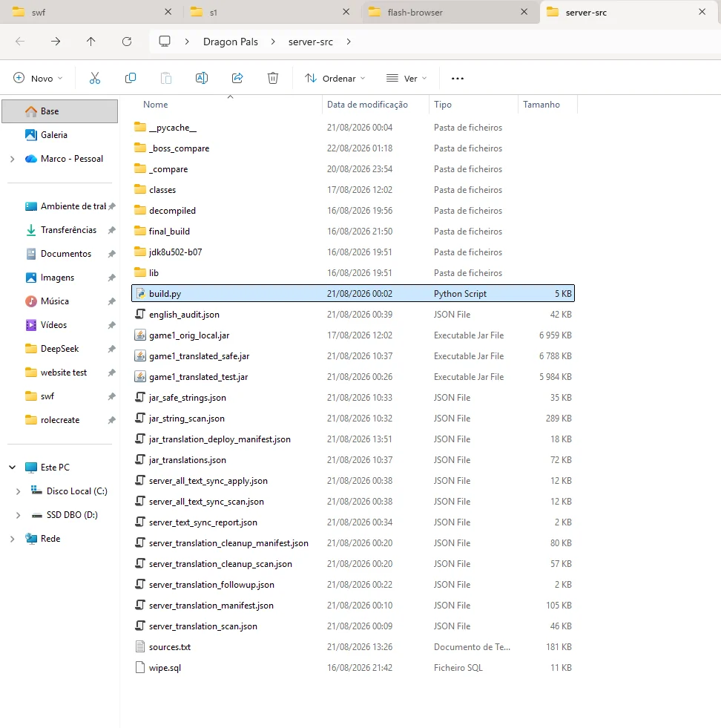Select the final_build folder name
The width and height of the screenshot is (721, 728).
(169, 232)
